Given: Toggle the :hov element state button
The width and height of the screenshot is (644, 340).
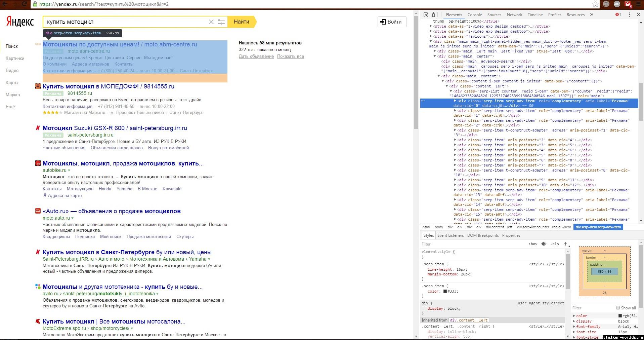Looking at the screenshot, I should (533, 244).
